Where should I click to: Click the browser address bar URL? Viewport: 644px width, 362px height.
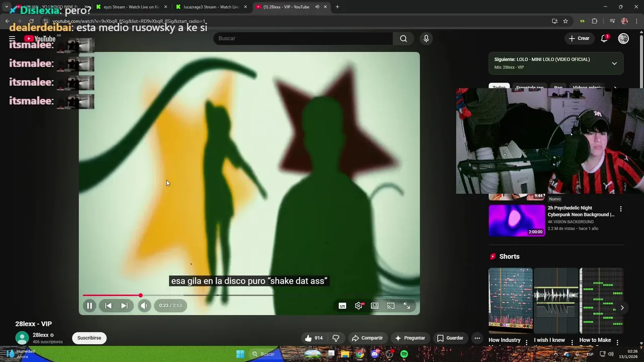point(129,21)
